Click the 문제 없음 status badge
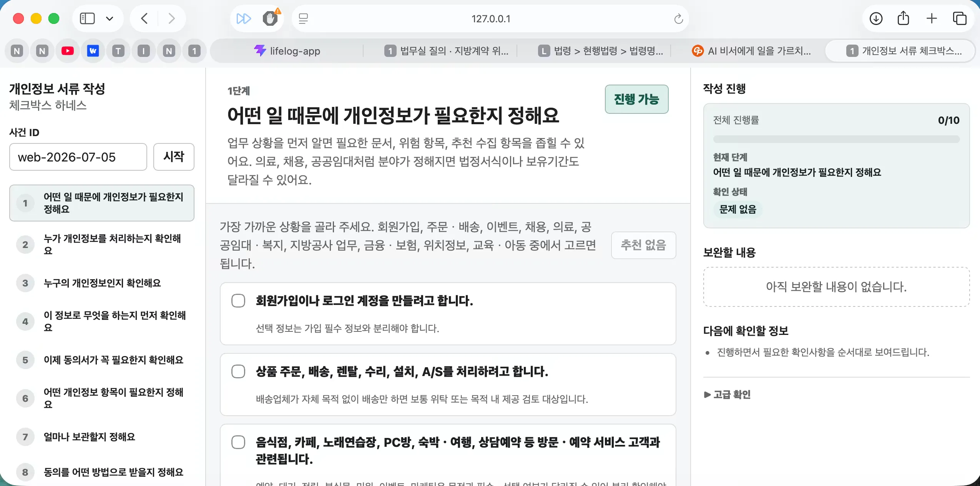 (737, 209)
